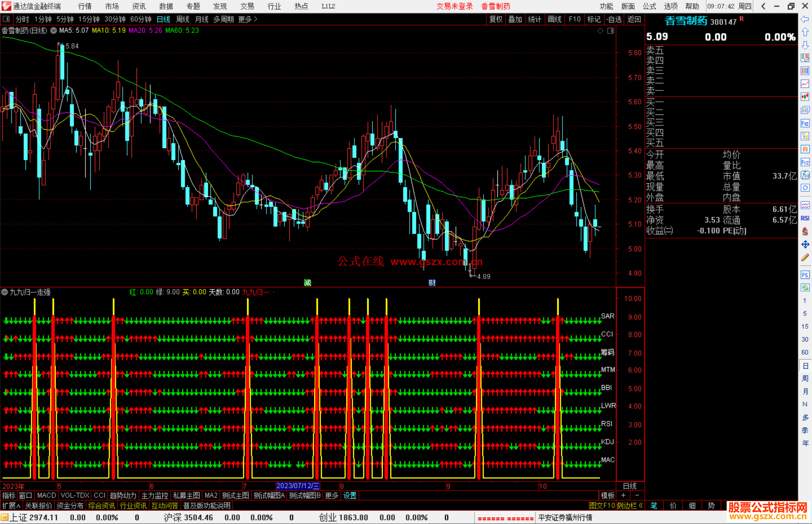This screenshot has height=524, width=812.
Task: Click the 设置 link in indicator bar
Action: (x=350, y=495)
